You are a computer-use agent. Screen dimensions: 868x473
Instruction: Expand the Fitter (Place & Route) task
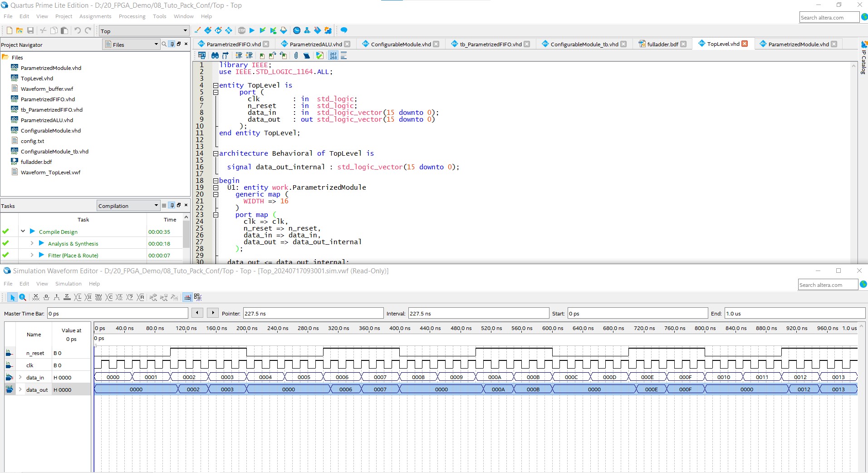point(32,255)
